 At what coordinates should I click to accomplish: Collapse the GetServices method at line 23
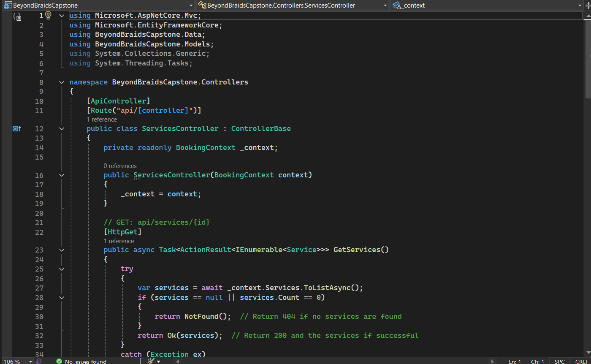coord(62,250)
